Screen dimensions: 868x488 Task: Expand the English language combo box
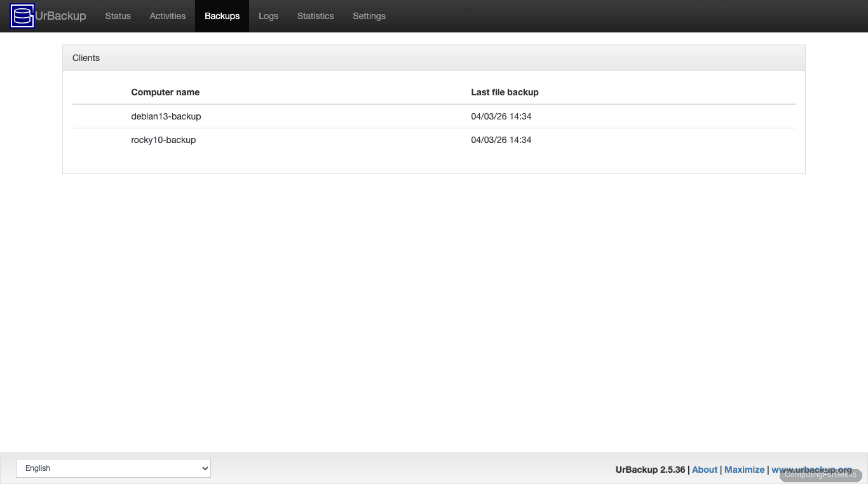click(x=113, y=468)
